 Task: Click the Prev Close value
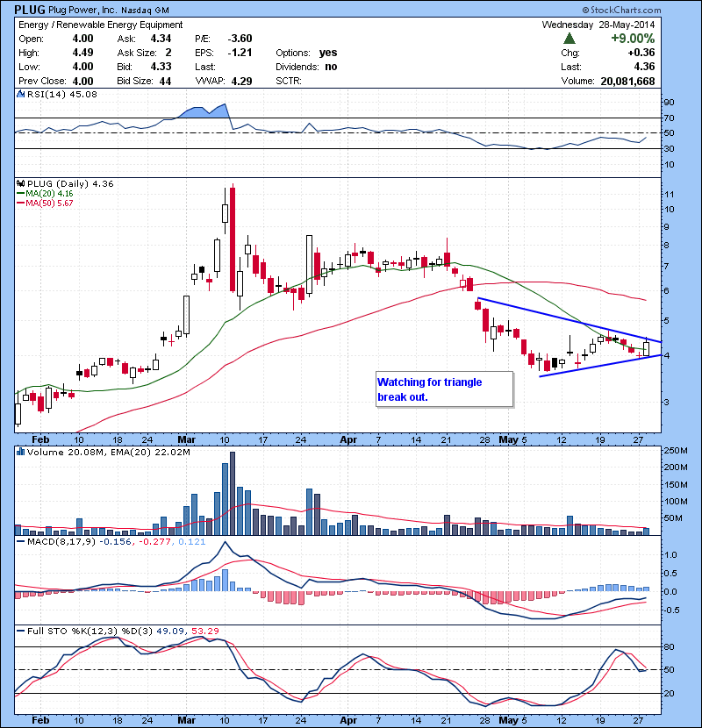click(x=82, y=82)
